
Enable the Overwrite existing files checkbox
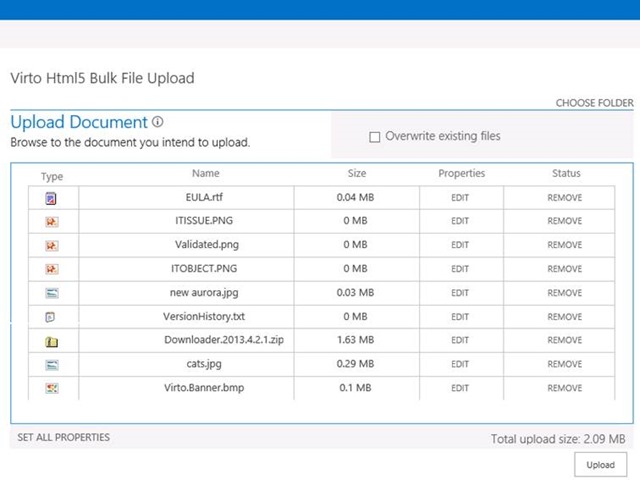(x=375, y=137)
